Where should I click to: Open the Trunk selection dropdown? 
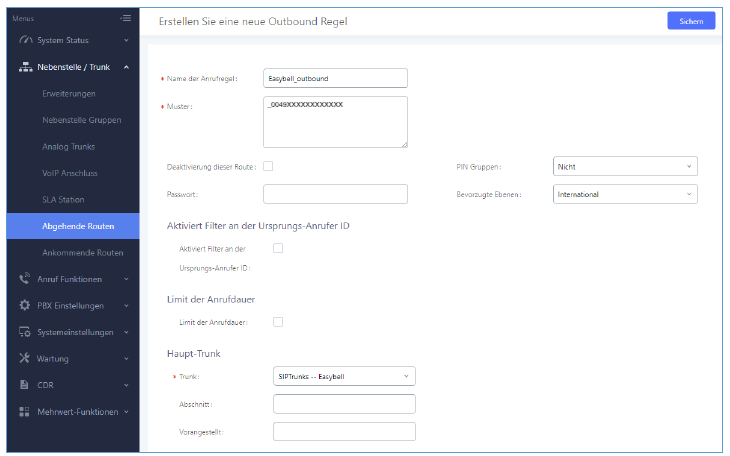tap(343, 376)
